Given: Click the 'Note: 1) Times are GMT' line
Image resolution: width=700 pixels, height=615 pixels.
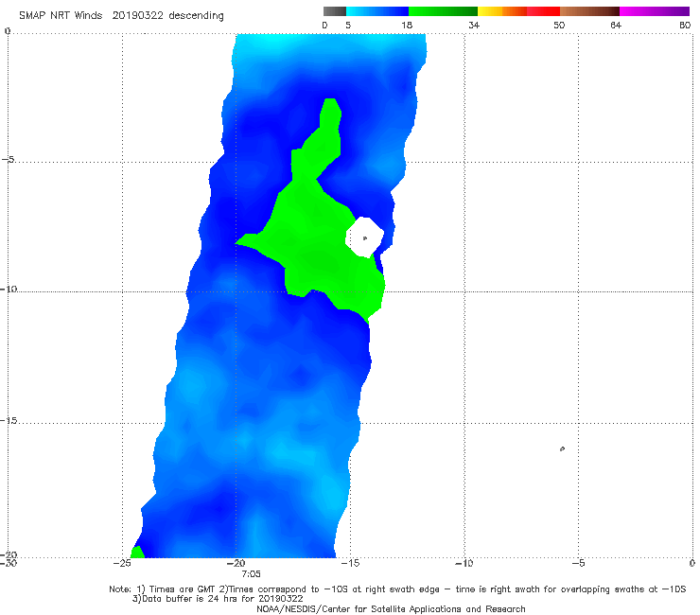Looking at the screenshot, I should (397, 589).
